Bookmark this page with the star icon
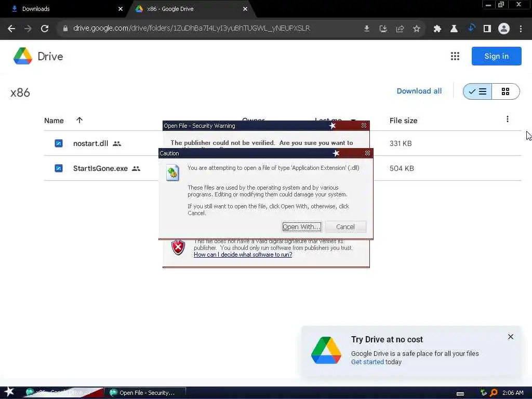This screenshot has height=399, width=532. [x=417, y=29]
